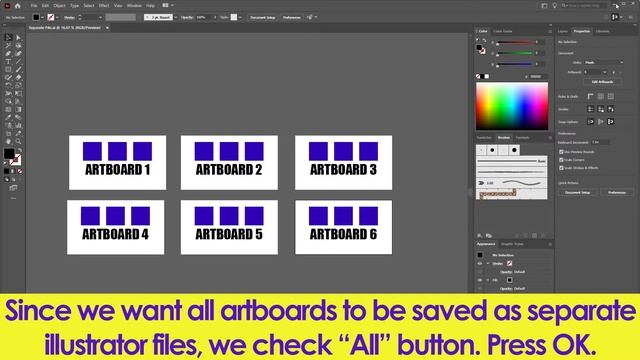640x360 pixels.
Task: Open stroke weight dropdown in control bar
Action: pyautogui.click(x=100, y=18)
